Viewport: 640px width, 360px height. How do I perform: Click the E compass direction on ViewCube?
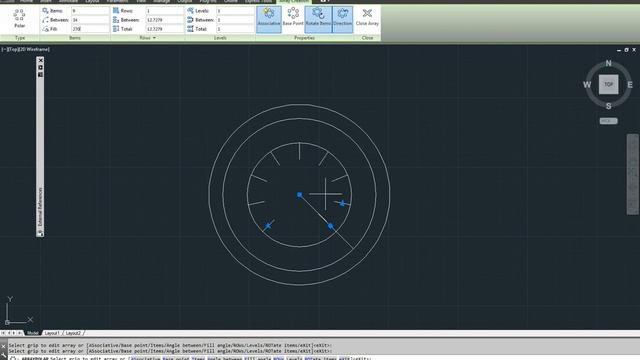(630, 84)
